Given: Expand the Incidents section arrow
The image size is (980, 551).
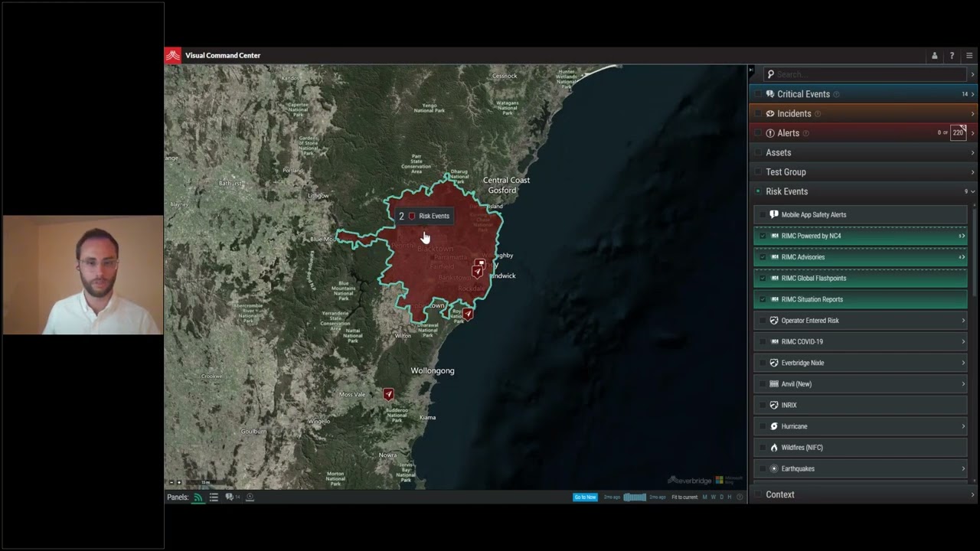Looking at the screenshot, I should (x=973, y=114).
